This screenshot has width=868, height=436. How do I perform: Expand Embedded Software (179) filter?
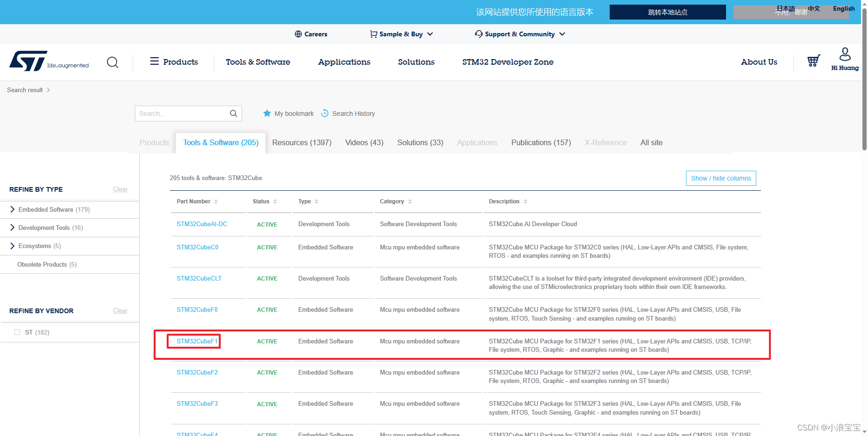pyautogui.click(x=13, y=209)
